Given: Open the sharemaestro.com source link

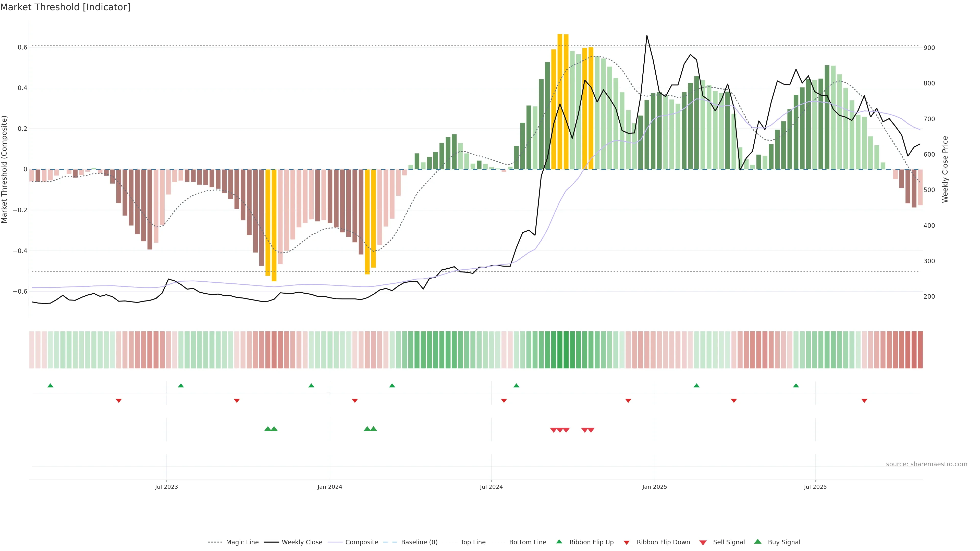Looking at the screenshot, I should (x=926, y=464).
